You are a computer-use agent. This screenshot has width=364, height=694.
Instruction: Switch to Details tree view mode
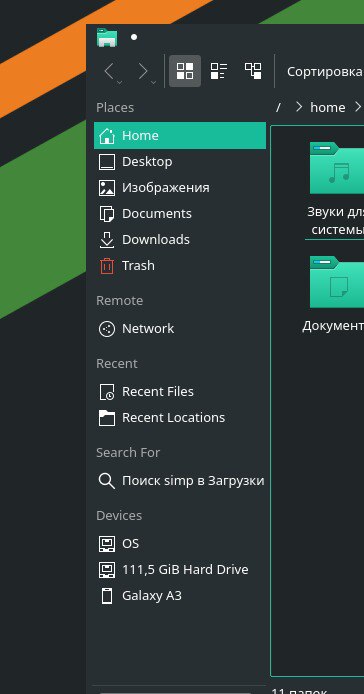click(x=253, y=71)
